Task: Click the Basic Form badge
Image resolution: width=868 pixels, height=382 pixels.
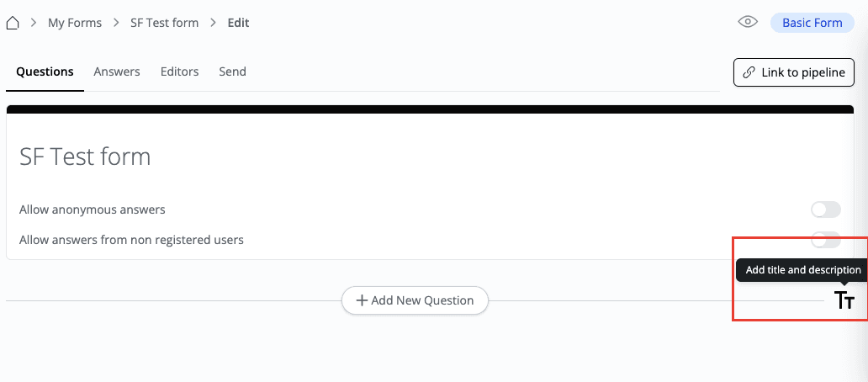Action: (812, 23)
